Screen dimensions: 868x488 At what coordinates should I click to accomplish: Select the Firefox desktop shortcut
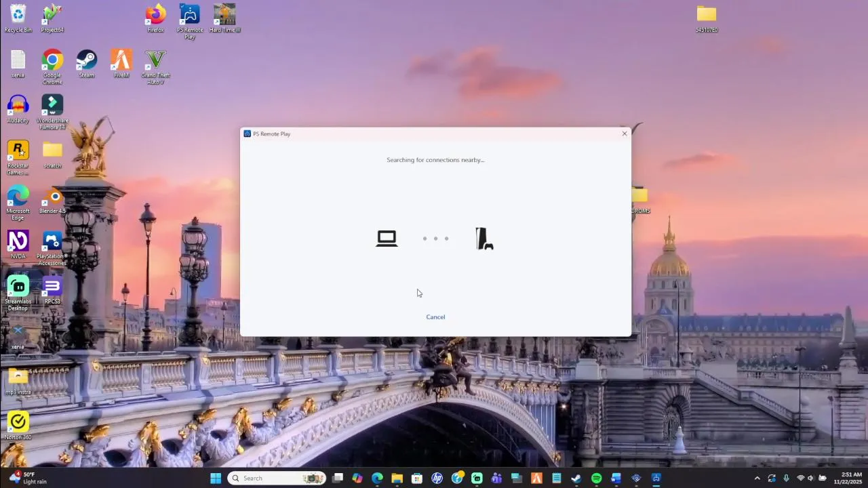coord(155,18)
